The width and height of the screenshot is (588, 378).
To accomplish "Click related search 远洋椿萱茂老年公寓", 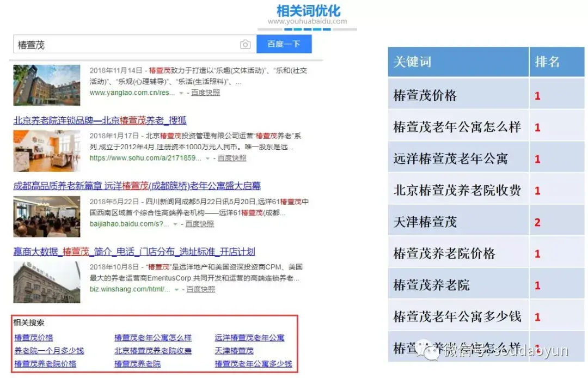I will [249, 338].
